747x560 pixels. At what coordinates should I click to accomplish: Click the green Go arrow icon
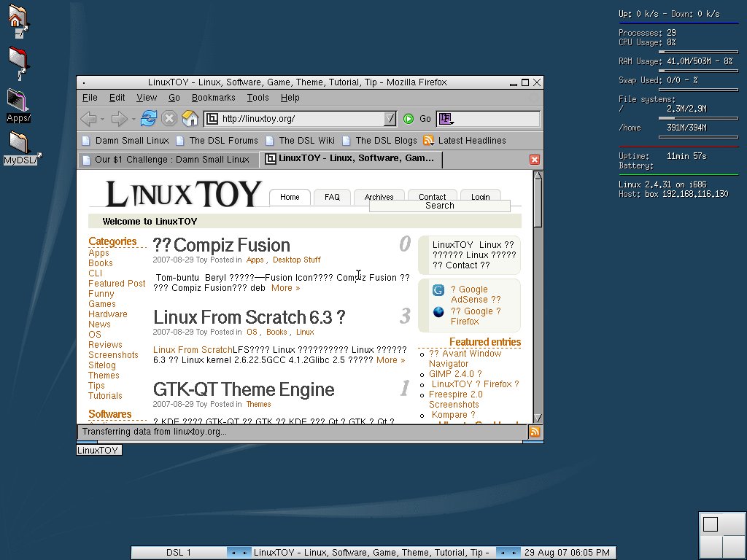[x=409, y=119]
